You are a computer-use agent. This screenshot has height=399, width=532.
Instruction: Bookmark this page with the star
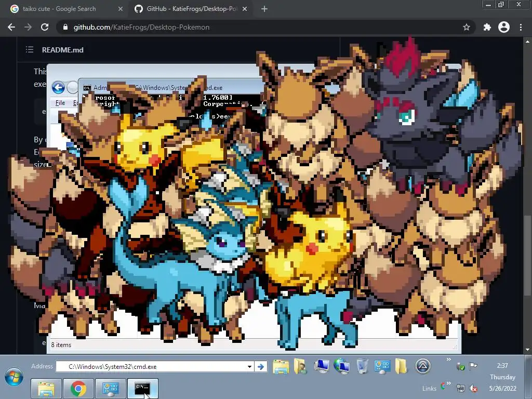click(467, 27)
